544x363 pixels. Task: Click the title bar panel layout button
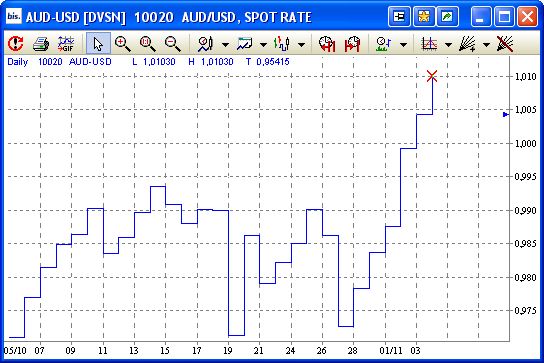pos(399,16)
